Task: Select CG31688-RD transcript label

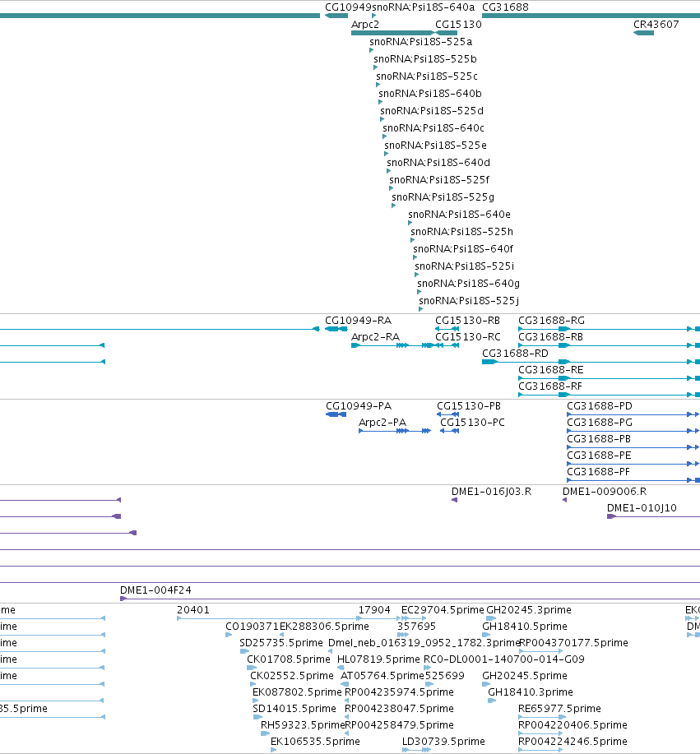Action: pos(515,354)
